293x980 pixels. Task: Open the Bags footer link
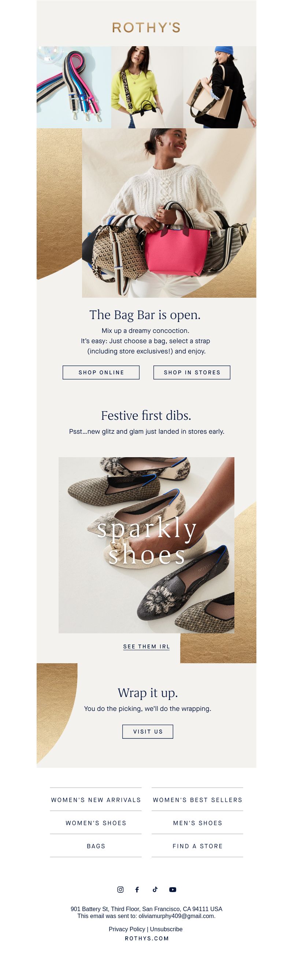96,846
